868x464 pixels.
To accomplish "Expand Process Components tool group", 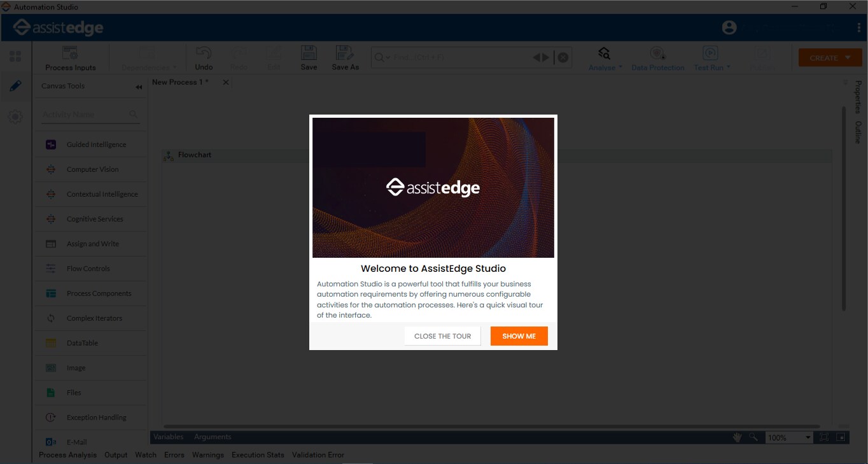I will coord(90,293).
